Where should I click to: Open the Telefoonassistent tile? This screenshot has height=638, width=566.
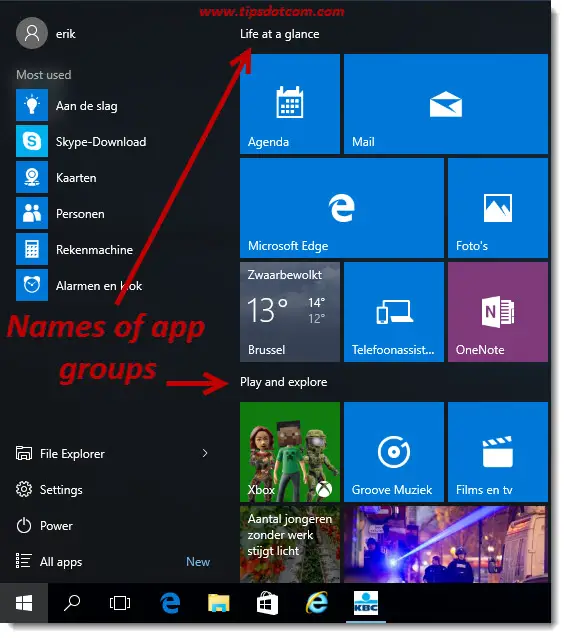pos(394,312)
